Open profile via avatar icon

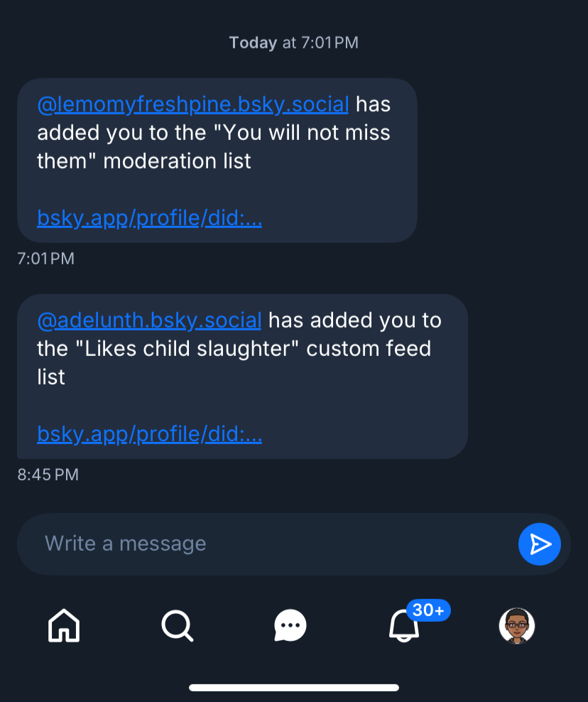(x=517, y=626)
